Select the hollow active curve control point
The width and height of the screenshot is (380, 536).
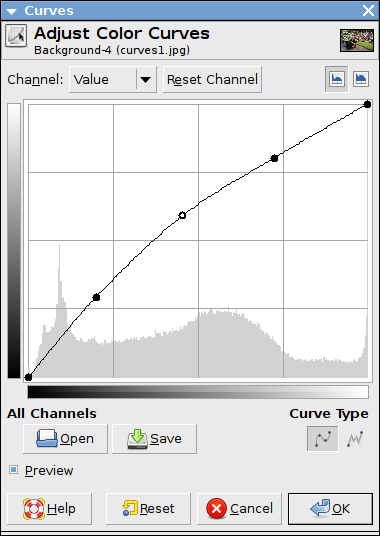click(182, 215)
